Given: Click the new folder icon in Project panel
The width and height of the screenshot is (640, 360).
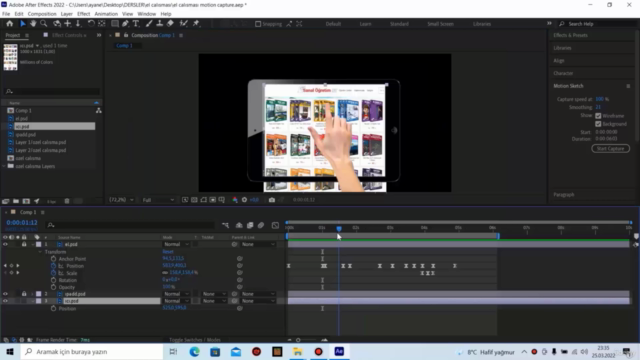Looking at the screenshot, I should [x=16, y=201].
